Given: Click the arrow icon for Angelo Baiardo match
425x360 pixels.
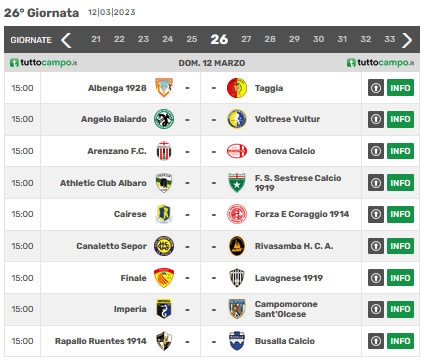Looking at the screenshot, I should click(376, 119).
